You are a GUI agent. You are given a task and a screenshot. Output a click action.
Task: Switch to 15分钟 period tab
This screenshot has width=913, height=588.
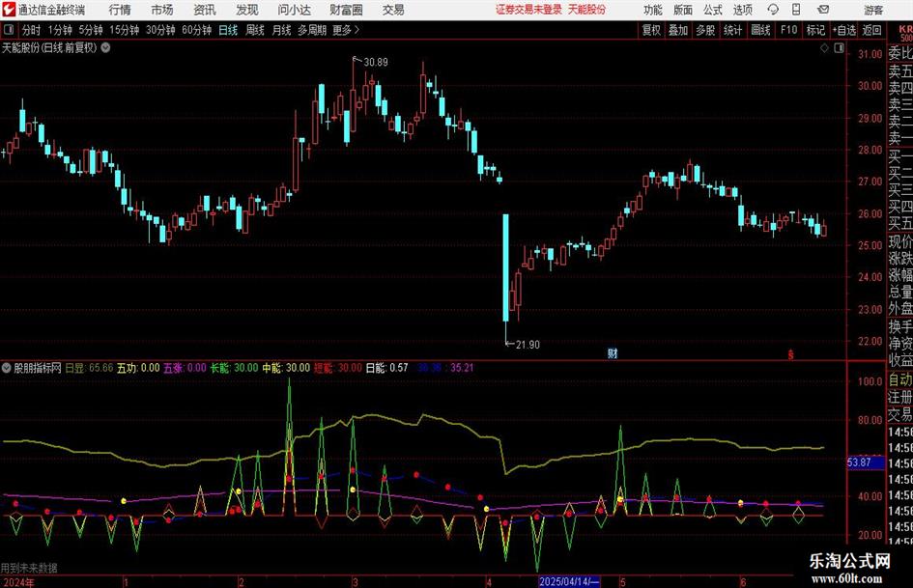click(x=124, y=30)
